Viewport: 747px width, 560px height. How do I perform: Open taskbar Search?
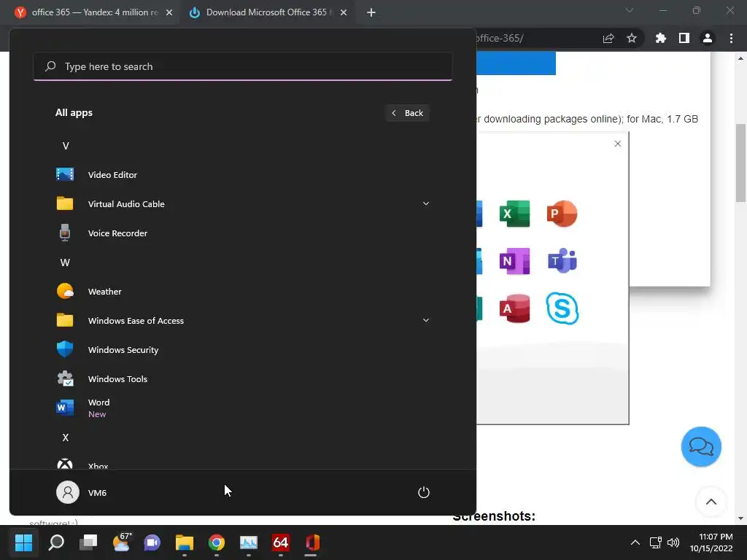point(56,542)
